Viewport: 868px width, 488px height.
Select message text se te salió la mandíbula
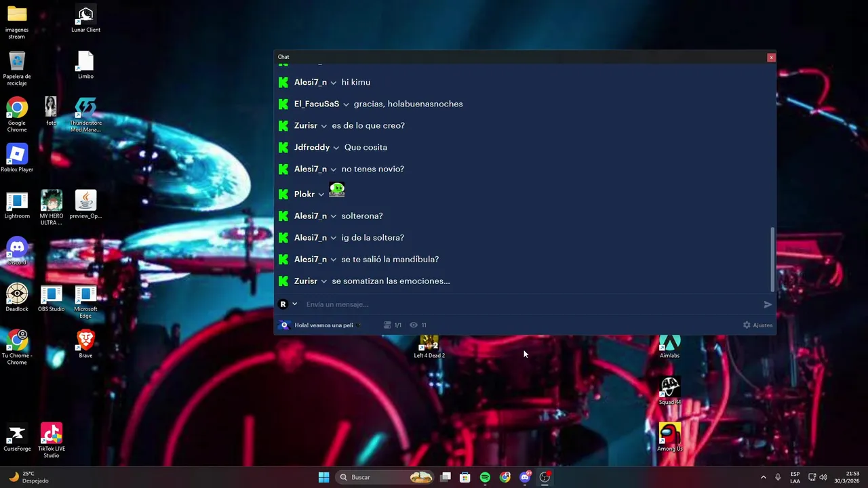pyautogui.click(x=390, y=259)
